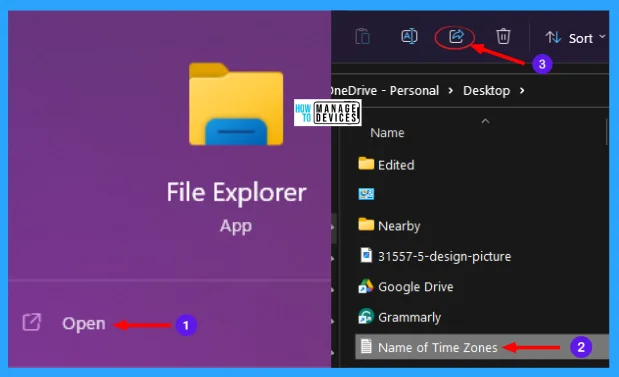
Task: Click the sort arrows icon beside Sort
Action: (x=553, y=38)
